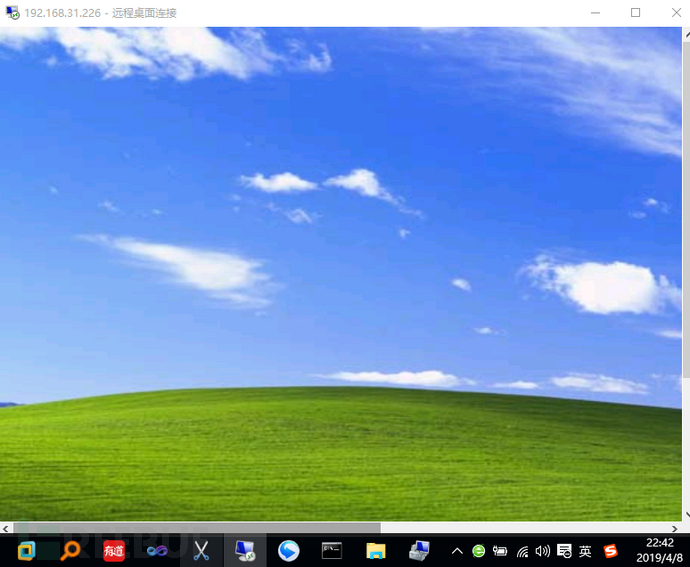The height and width of the screenshot is (567, 690).
Task: Open the battery power tray icon
Action: [500, 551]
